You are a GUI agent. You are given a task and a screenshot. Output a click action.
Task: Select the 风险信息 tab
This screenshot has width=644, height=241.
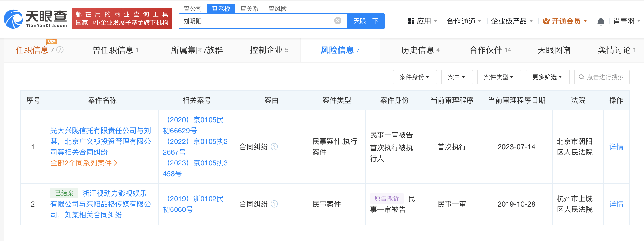340,50
